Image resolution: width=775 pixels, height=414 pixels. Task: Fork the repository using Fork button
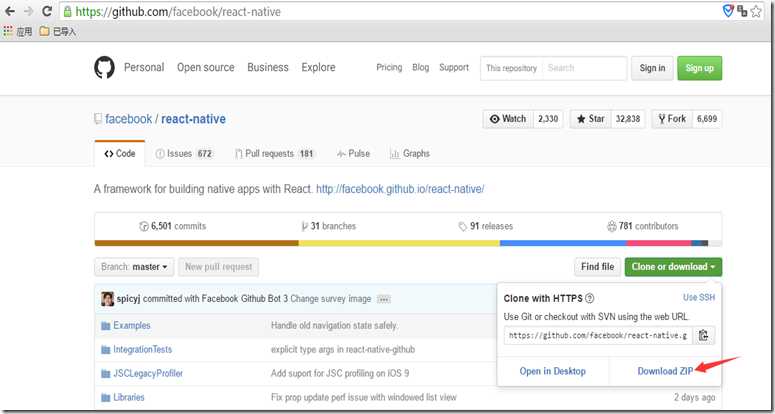tap(671, 119)
